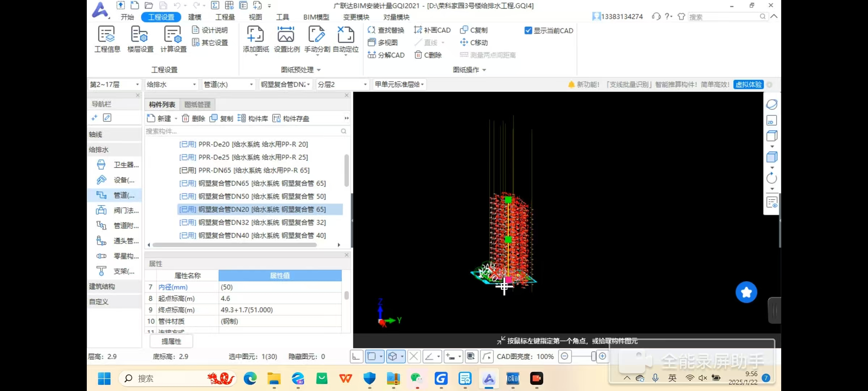Select 卫生器具 sanitary fixtures in navigation
Screen dimensions: 868x391
pos(117,165)
